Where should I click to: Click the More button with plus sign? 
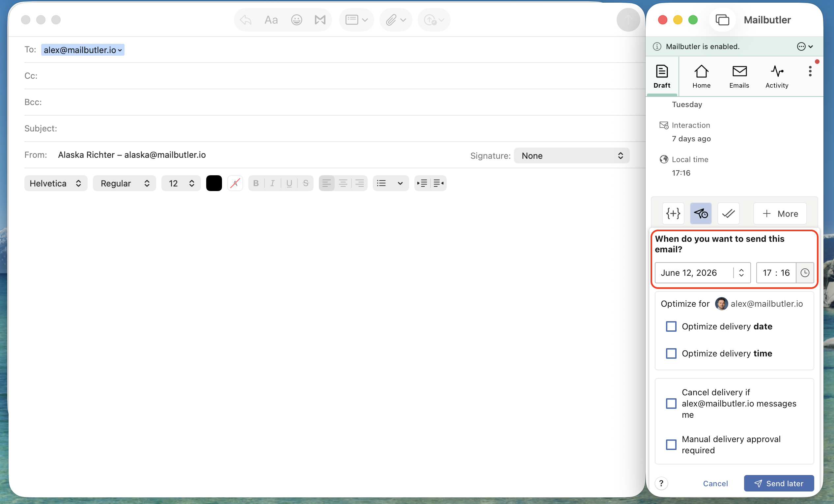click(x=780, y=213)
